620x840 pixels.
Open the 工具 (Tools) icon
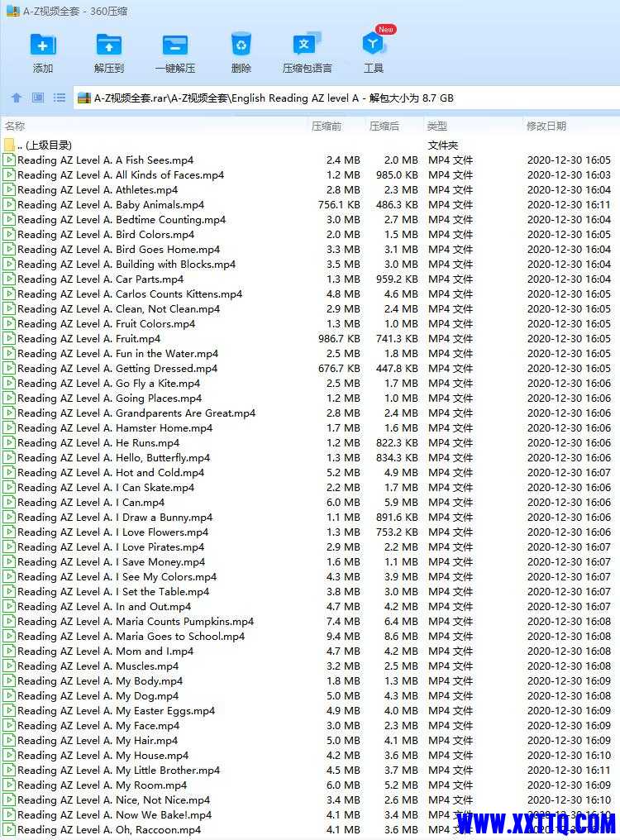point(373,45)
